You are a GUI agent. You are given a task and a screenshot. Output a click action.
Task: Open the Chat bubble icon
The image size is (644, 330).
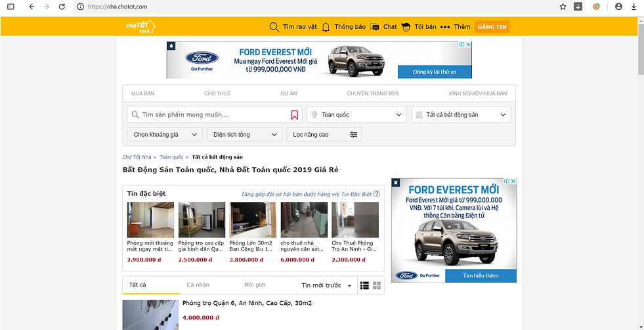click(x=374, y=27)
